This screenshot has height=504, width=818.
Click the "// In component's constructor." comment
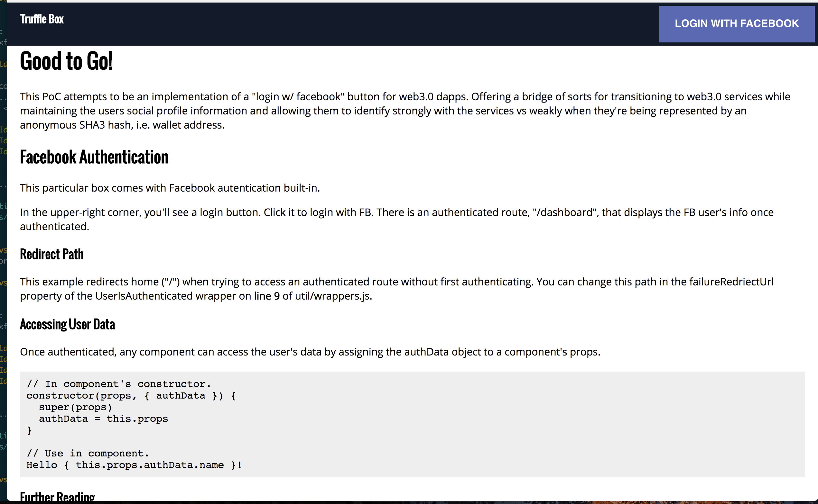click(x=118, y=384)
